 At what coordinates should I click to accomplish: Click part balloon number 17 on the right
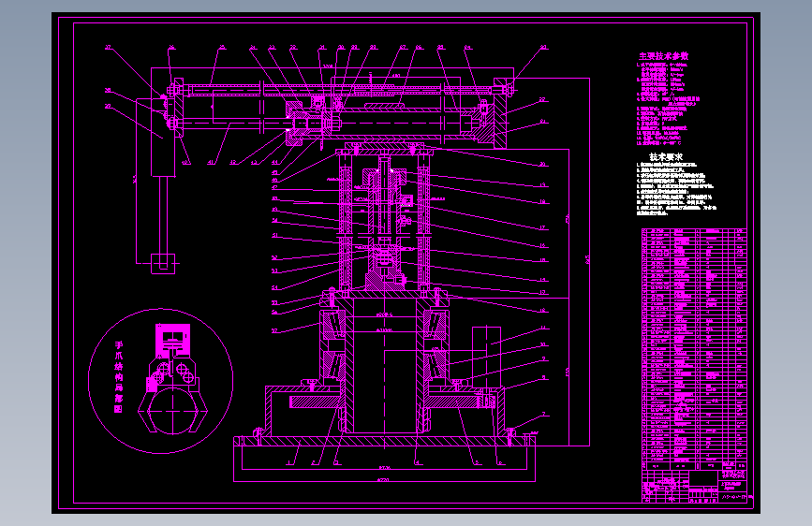(542, 227)
